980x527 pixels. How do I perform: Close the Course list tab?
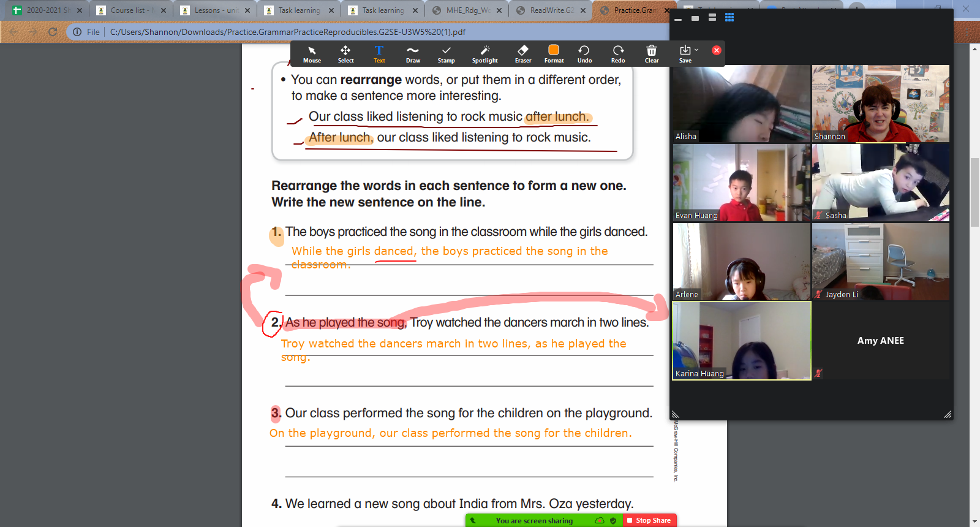164,10
